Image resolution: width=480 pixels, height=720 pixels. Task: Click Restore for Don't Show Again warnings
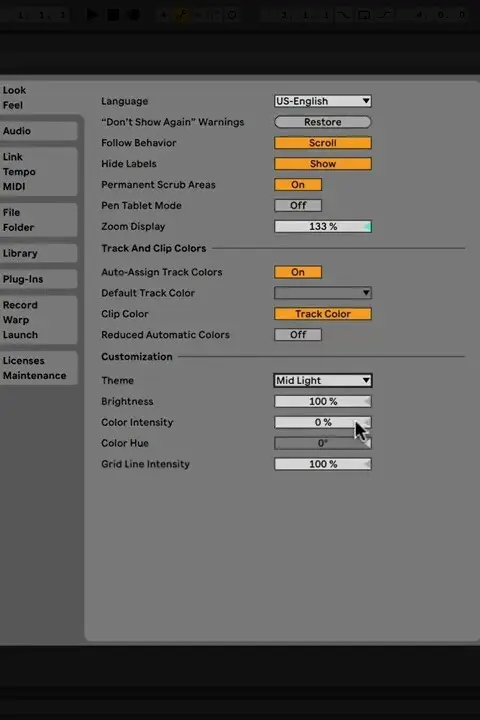pyautogui.click(x=323, y=122)
